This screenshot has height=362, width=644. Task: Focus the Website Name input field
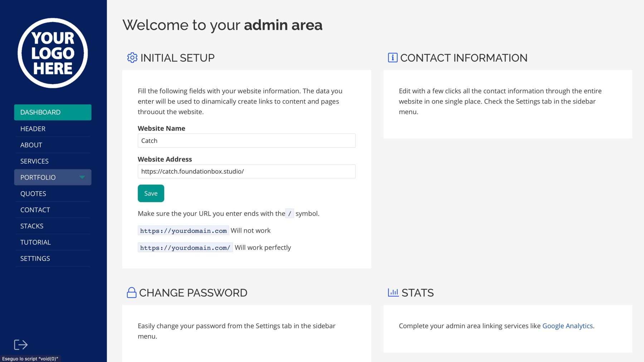point(247,141)
